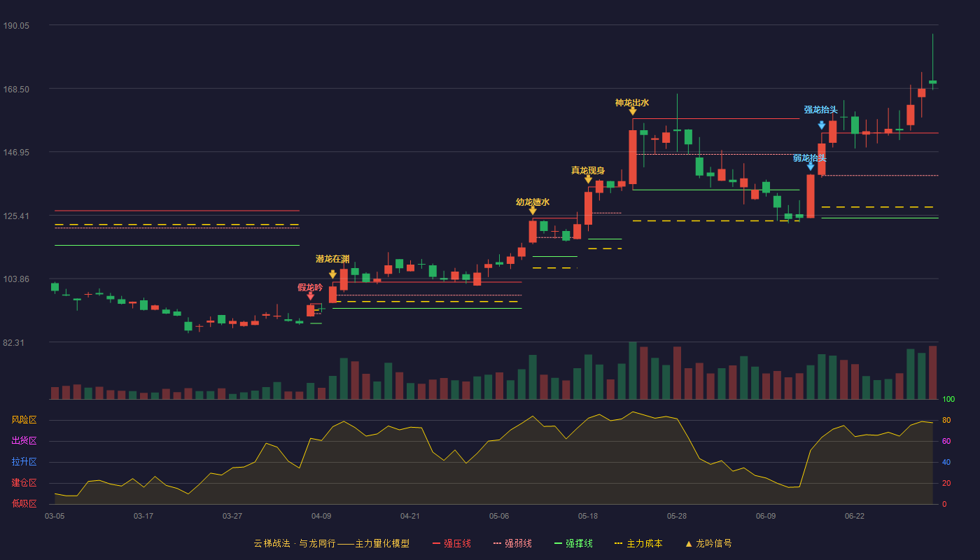
Task: Click the tallest volume bar under 神龙出水
Action: (633, 370)
